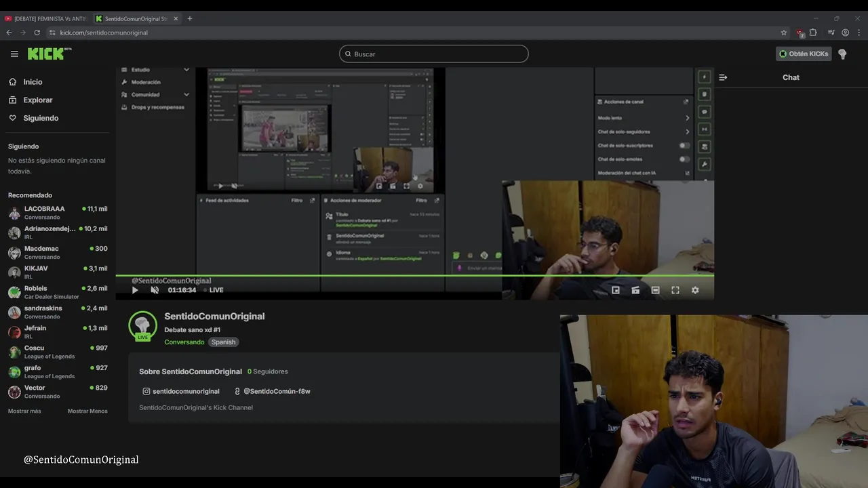Screen dimensions: 868x488
Task: Open the user profile avatar menu
Action: click(842, 54)
